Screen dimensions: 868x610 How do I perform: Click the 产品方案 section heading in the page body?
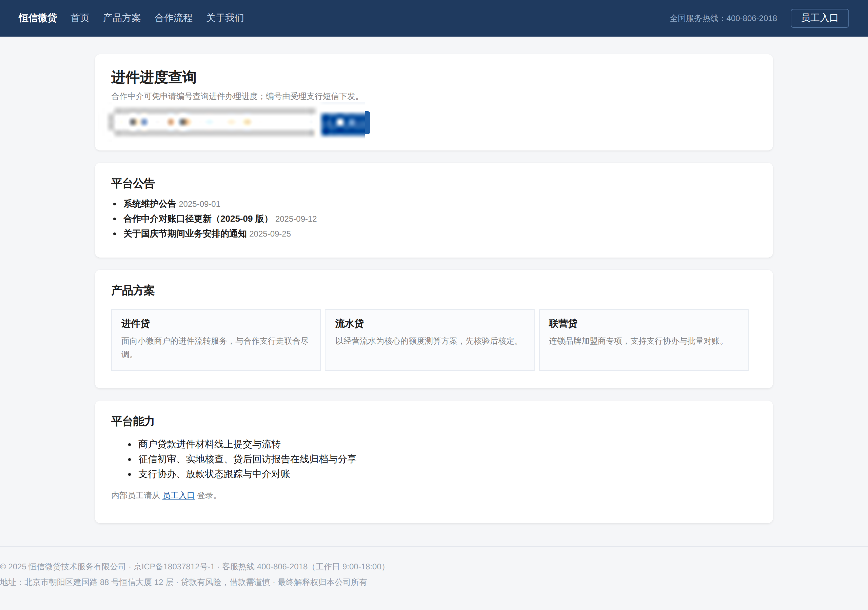click(x=133, y=290)
